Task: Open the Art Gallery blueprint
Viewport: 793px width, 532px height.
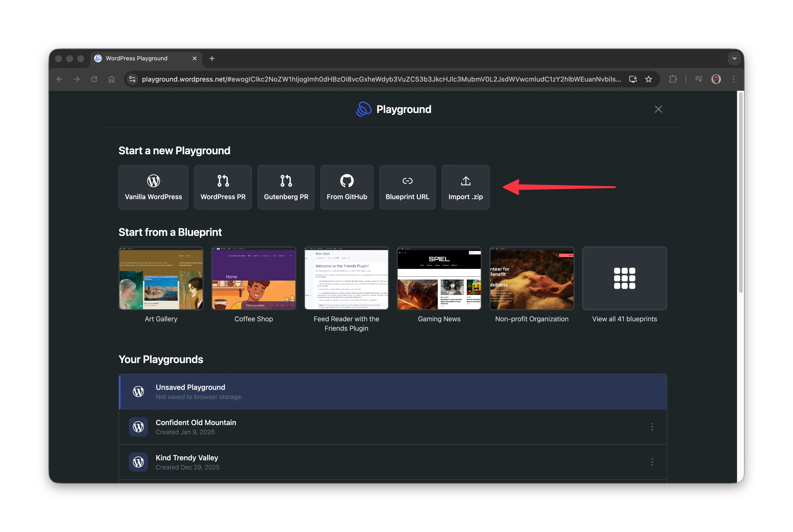Action: pos(161,278)
